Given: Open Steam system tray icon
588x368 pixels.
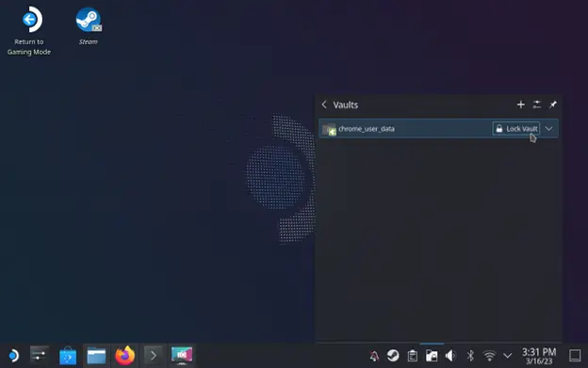Looking at the screenshot, I should click(x=393, y=355).
